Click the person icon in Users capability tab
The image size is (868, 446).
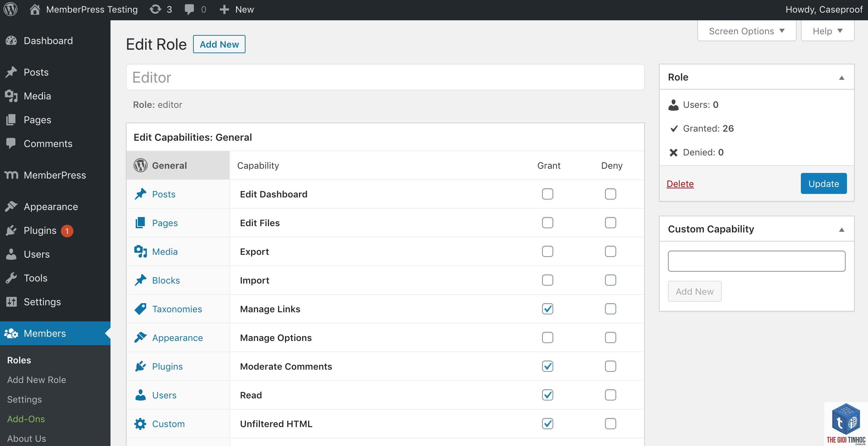tap(141, 395)
